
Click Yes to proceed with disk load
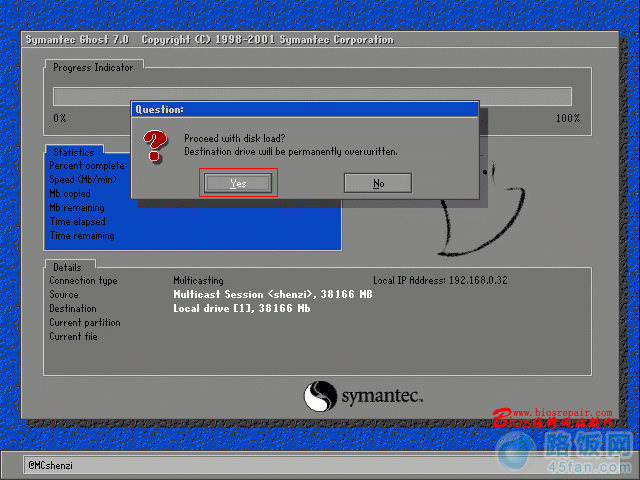pyautogui.click(x=237, y=183)
